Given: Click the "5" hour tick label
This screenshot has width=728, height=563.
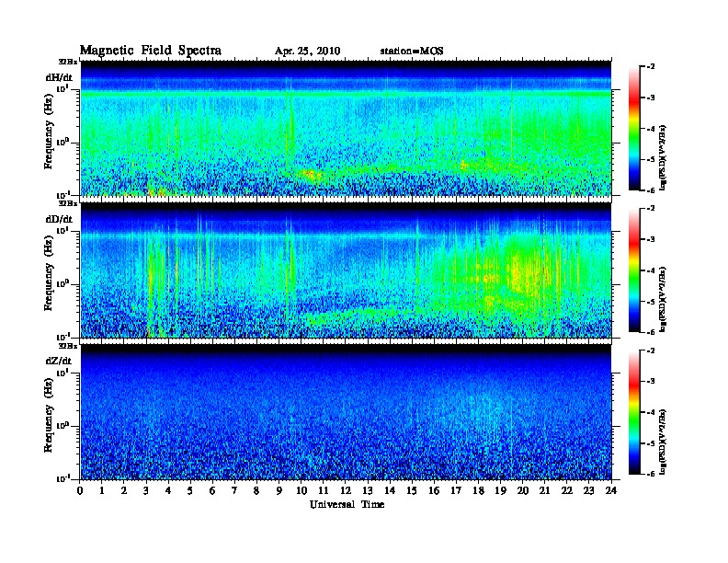Looking at the screenshot, I should (190, 491).
